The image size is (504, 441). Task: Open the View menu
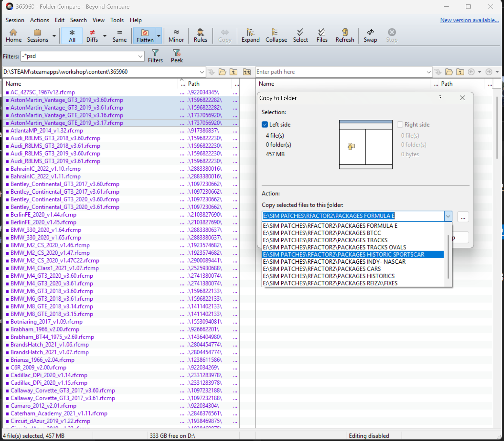point(98,20)
